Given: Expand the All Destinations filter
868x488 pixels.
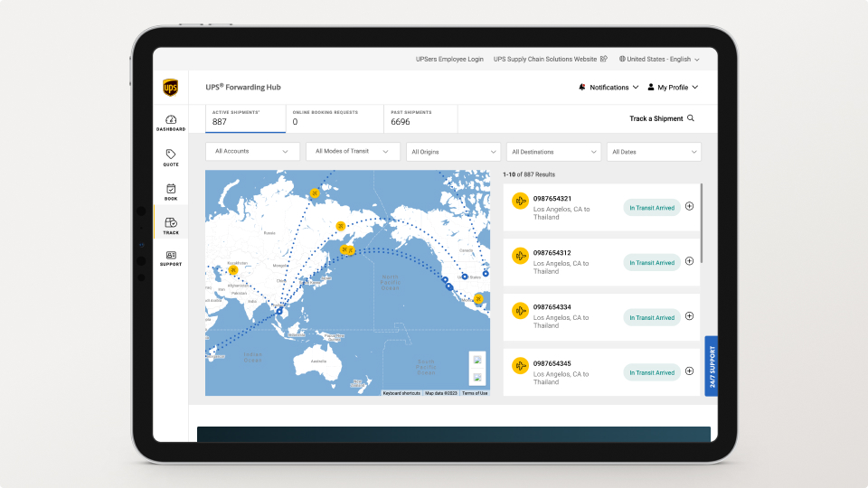Looking at the screenshot, I should tap(553, 152).
